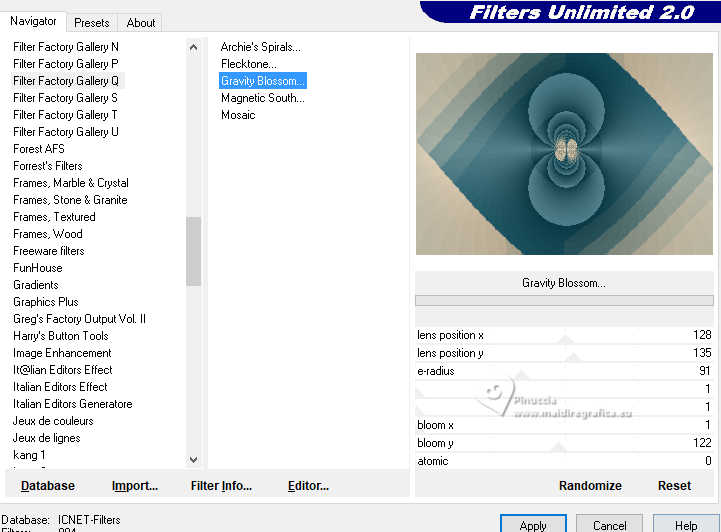
Task: Adjust the atomic slider
Action: pos(564,461)
